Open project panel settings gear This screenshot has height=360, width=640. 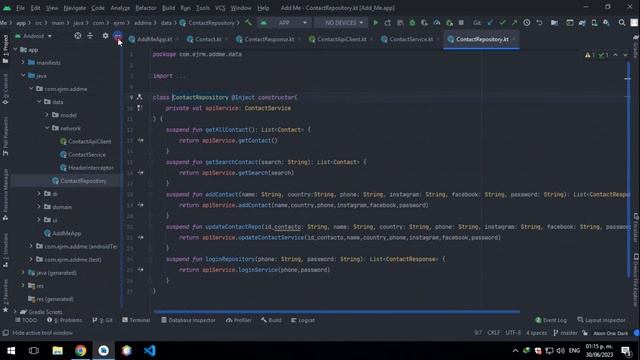105,36
